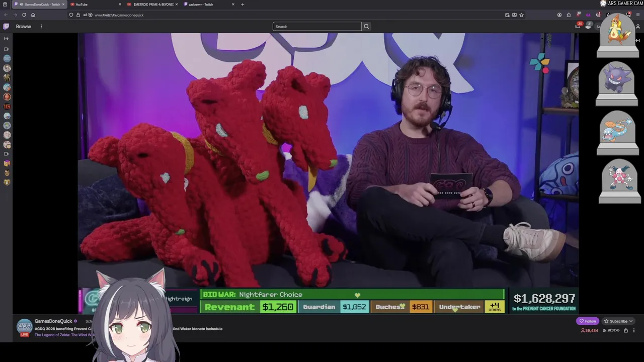Share the stream with the share icon

coord(626,330)
